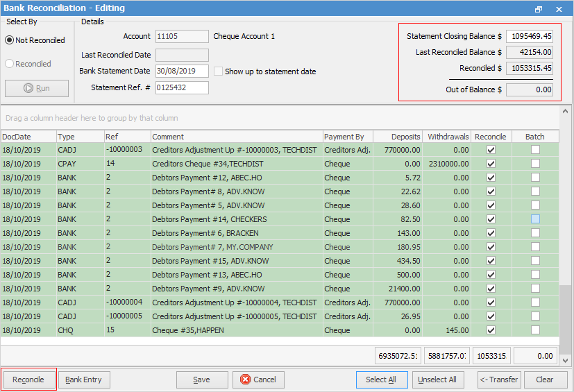
Task: Click Select All button
Action: pos(381,380)
